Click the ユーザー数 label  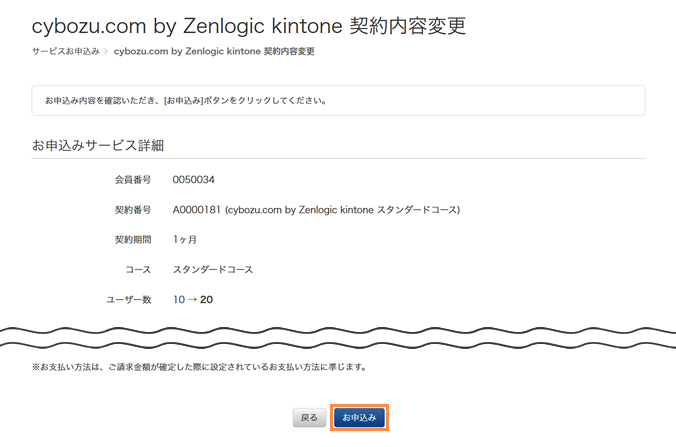click(x=129, y=299)
